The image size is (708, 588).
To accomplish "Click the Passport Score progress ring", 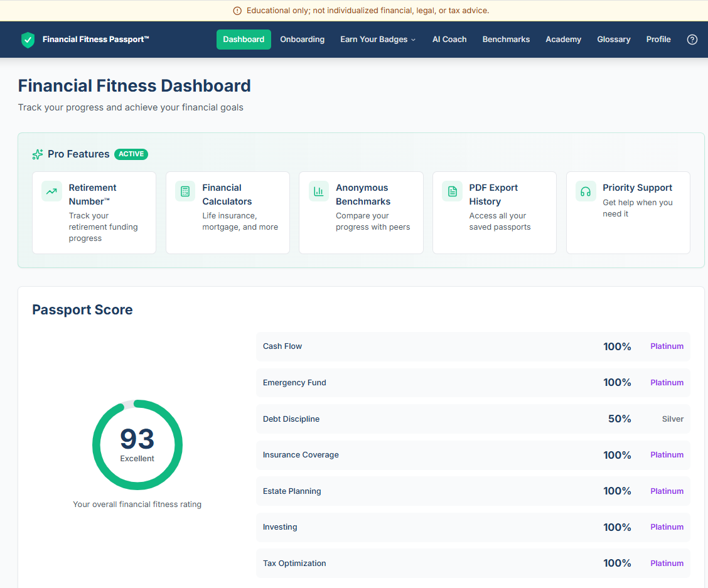I will point(137,444).
